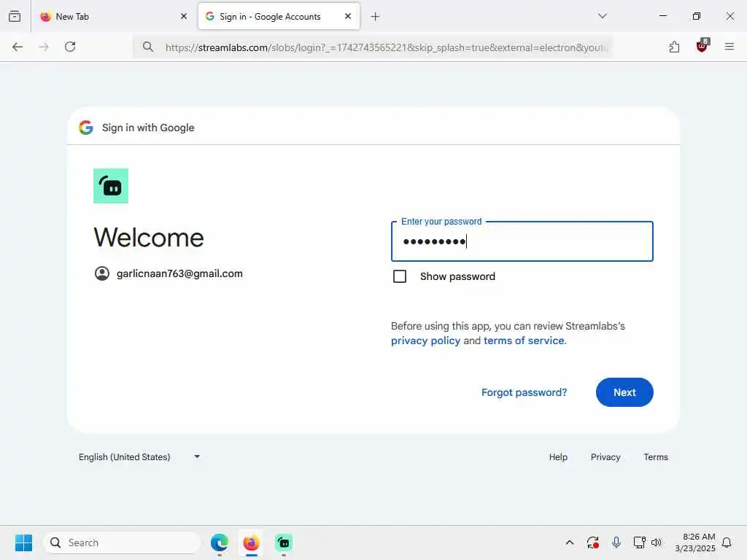747x560 pixels.
Task: Open the volume speaker tray icon
Action: pos(657,542)
